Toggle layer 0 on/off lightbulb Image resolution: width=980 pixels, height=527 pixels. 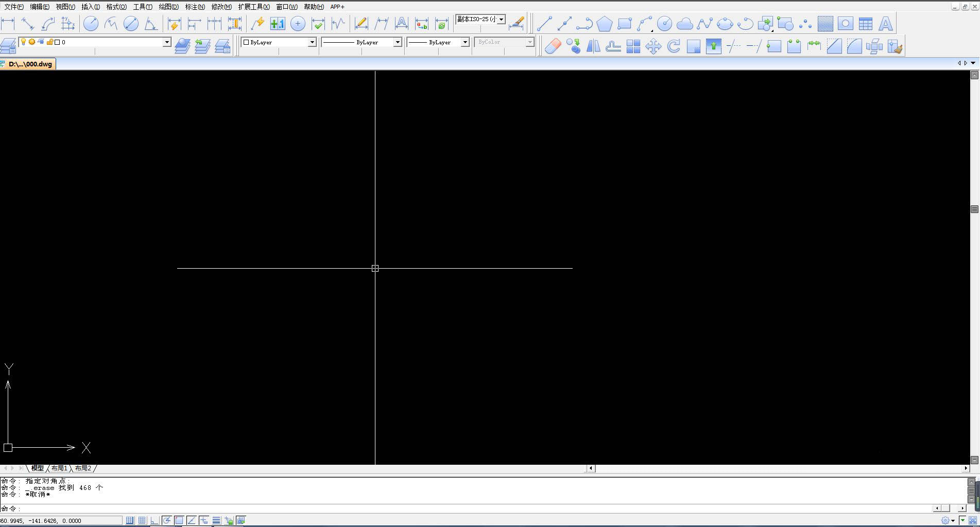tap(23, 42)
